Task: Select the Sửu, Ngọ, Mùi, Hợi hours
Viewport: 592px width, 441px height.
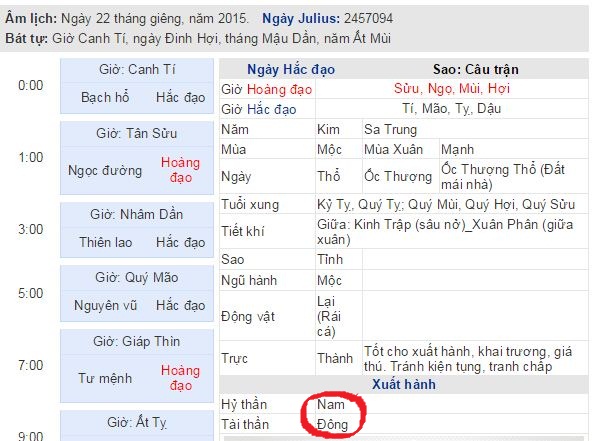Action: 452,89
